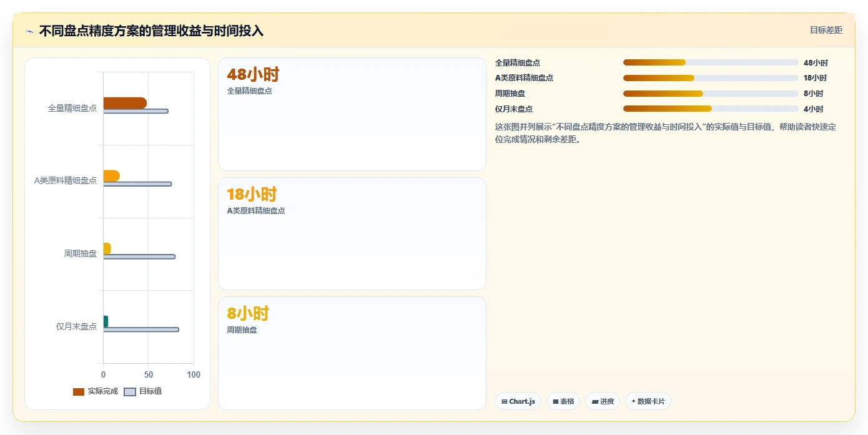Toggle 目标值 legend swatch in chart
The height and width of the screenshot is (435, 868).
pyautogui.click(x=130, y=392)
